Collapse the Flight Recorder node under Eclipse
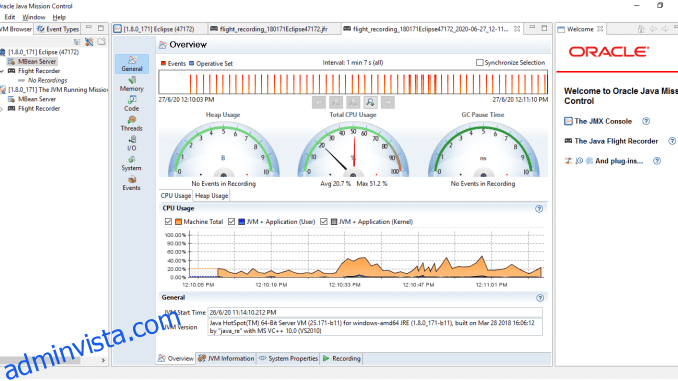The width and height of the screenshot is (678, 381). pyautogui.click(x=2, y=71)
